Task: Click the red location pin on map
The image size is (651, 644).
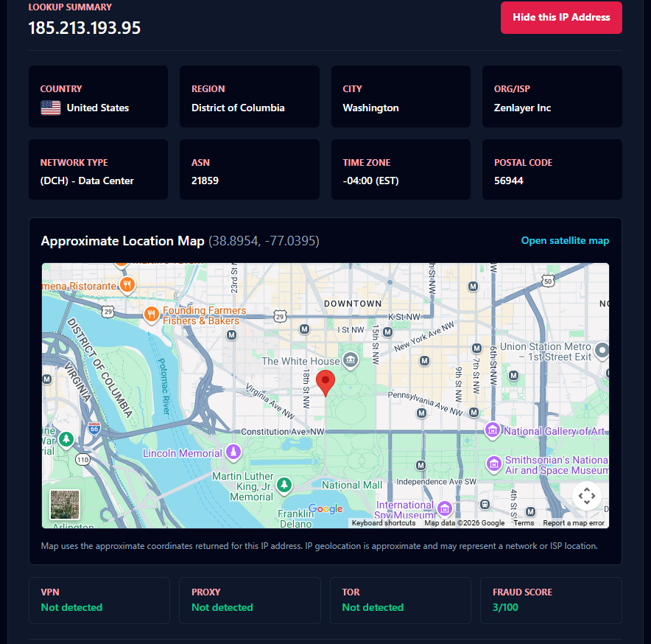Action: point(325,383)
